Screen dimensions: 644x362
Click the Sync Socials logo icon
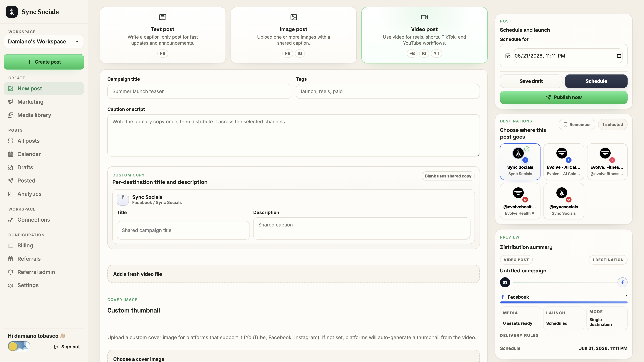click(x=12, y=12)
